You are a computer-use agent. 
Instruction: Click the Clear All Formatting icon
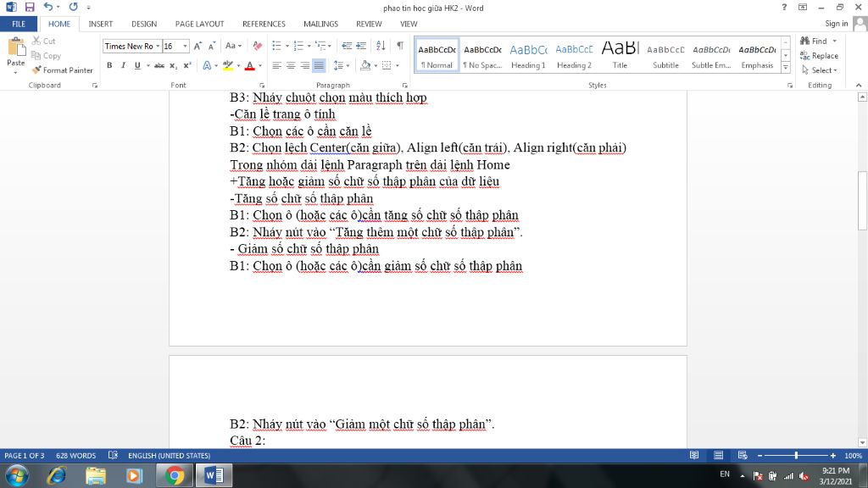tap(258, 46)
